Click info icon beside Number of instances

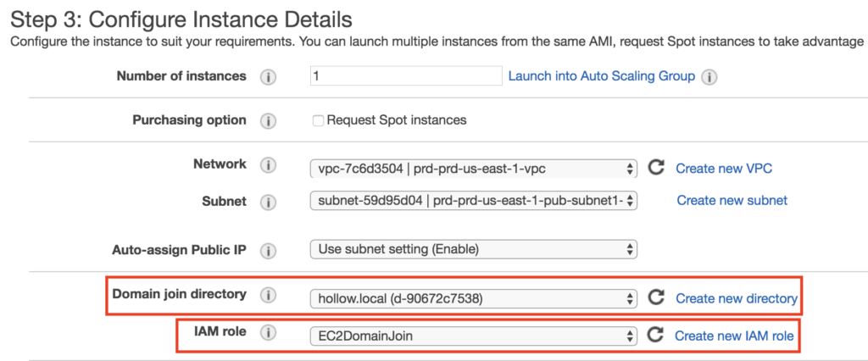[269, 77]
